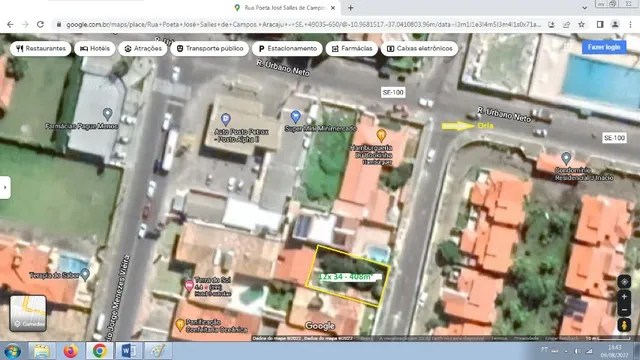Open the Terra do Sol hotel pin

coord(189,285)
